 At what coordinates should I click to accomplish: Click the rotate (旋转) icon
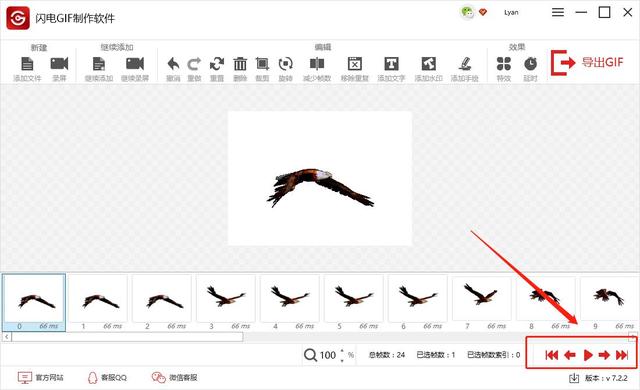(285, 64)
